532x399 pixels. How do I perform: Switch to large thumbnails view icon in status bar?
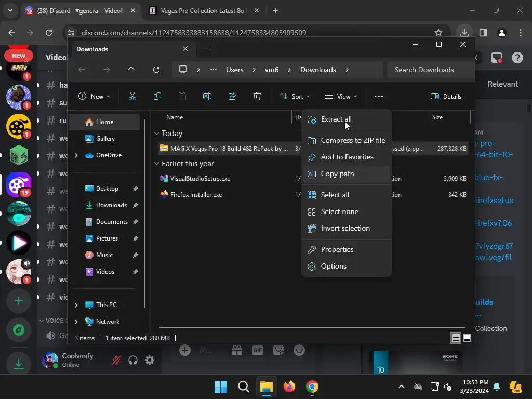[467, 338]
